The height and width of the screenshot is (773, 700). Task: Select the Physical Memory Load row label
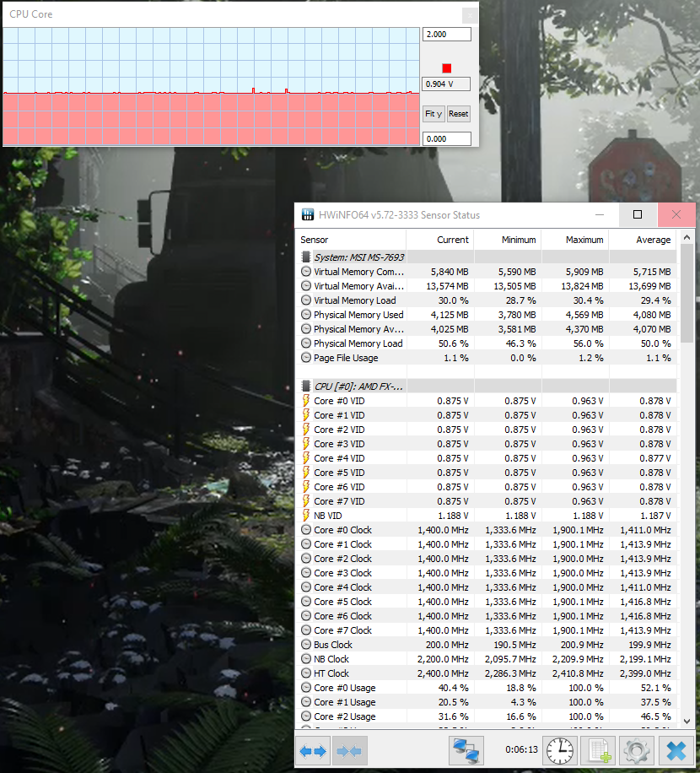358,343
